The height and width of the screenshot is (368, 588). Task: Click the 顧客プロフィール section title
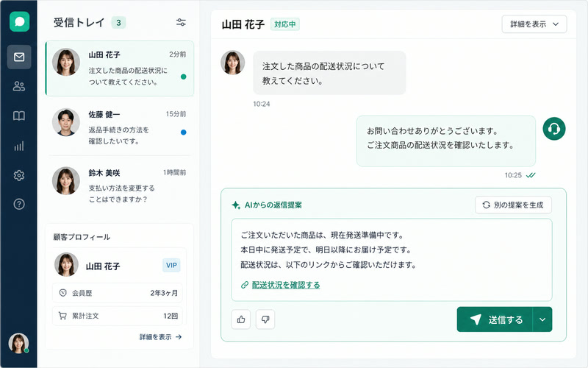click(82, 237)
